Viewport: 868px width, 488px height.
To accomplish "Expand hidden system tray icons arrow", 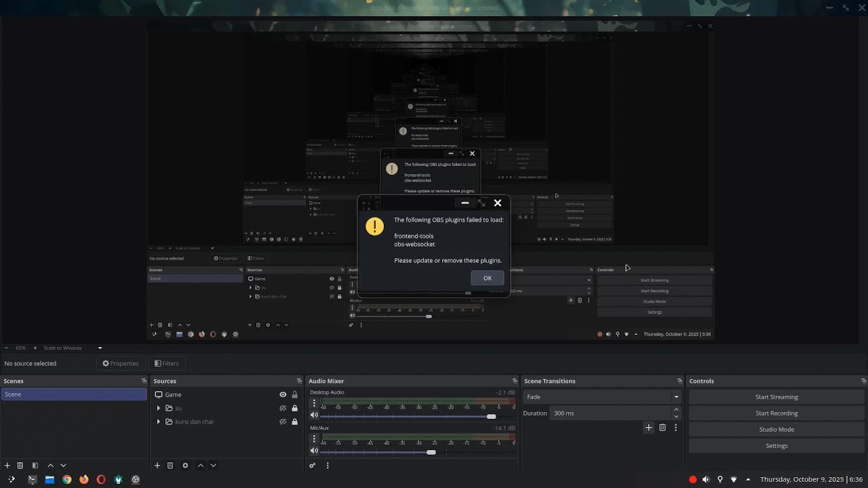I will (x=748, y=479).
